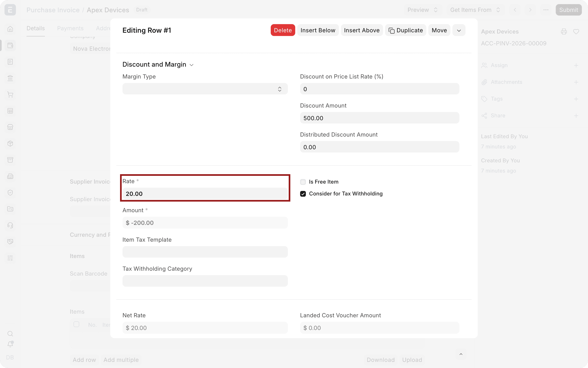Open the bank building sidebar icon
588x368 pixels.
point(10,78)
